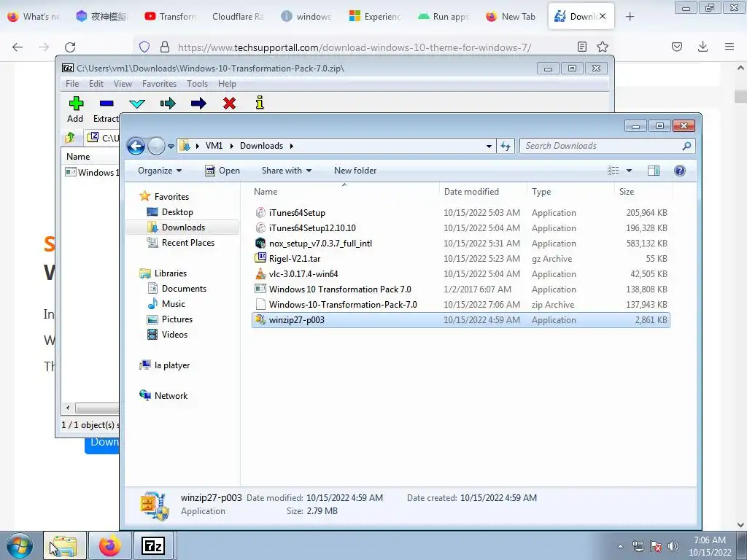Image resolution: width=747 pixels, height=560 pixels.
Task: Click the Action Center flag tray icon
Action: (x=656, y=546)
